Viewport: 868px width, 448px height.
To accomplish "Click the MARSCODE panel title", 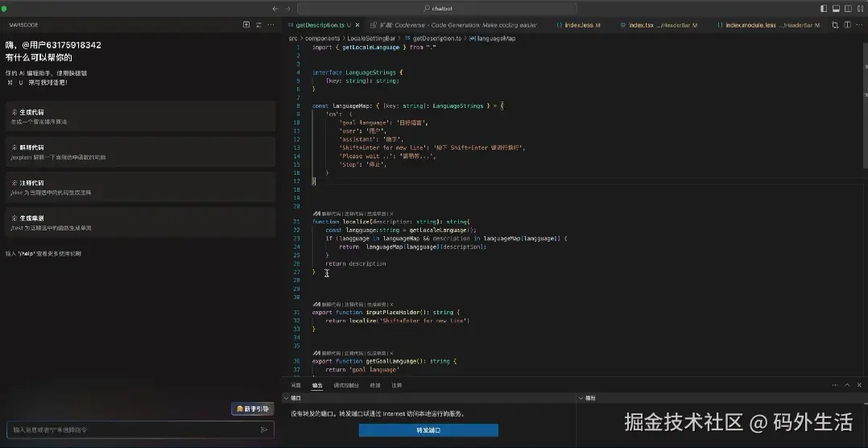I will coord(24,25).
